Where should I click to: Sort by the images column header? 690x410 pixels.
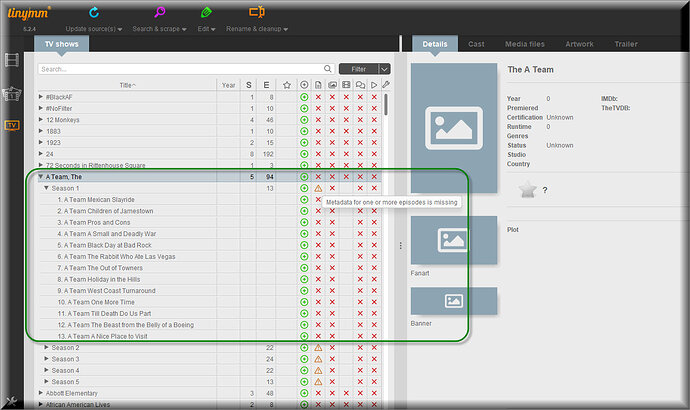click(332, 85)
